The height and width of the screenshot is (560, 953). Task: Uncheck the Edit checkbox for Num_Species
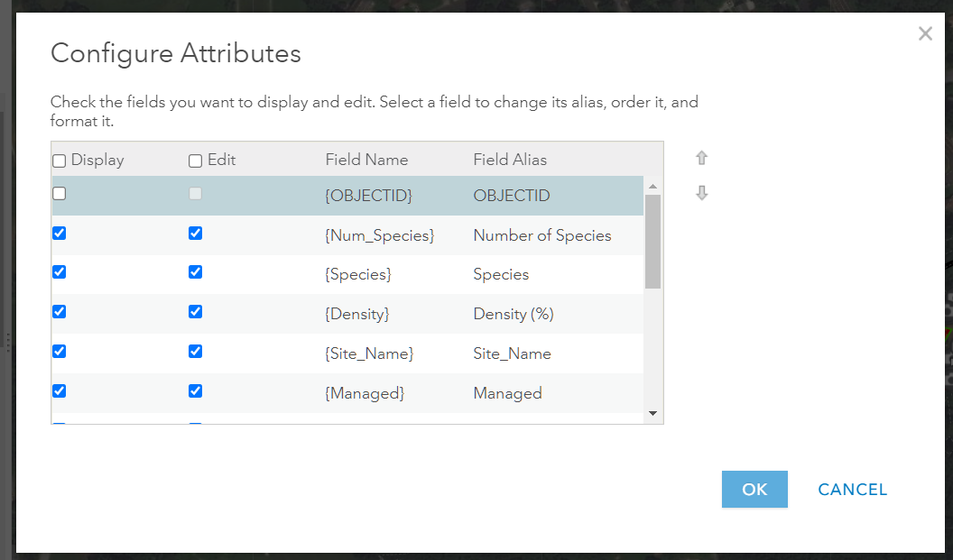(x=195, y=233)
